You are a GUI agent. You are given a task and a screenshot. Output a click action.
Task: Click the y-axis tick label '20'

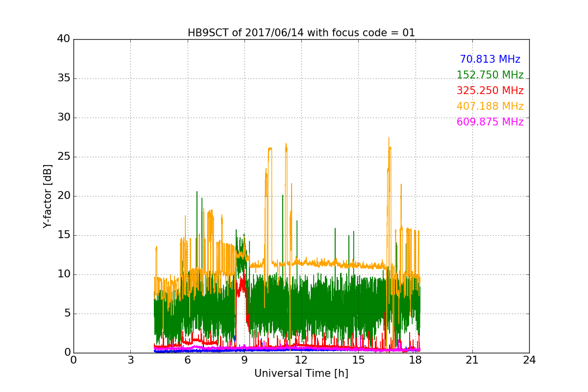pos(64,196)
